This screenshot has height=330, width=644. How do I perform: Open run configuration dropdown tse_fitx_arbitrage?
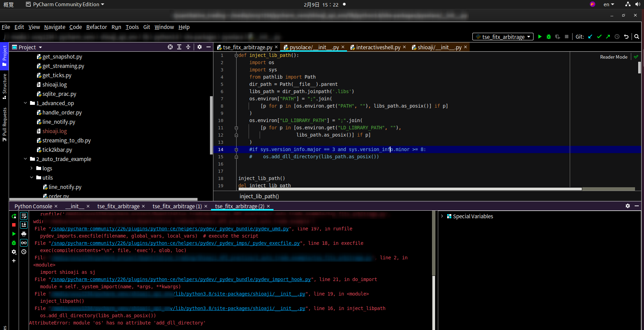pyautogui.click(x=503, y=37)
